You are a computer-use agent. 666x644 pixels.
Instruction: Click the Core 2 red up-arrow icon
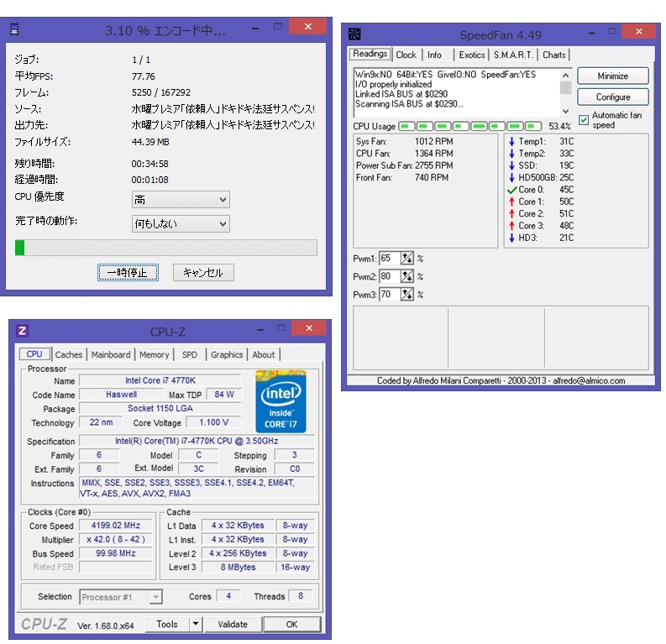pyautogui.click(x=511, y=213)
